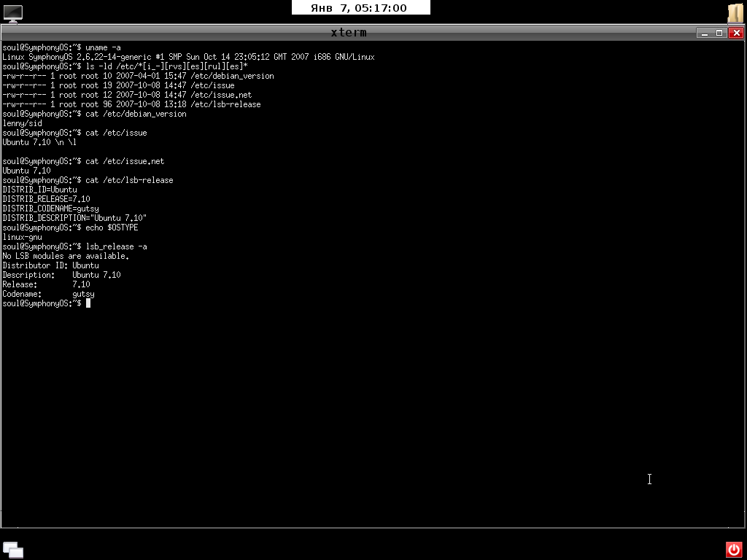Click the '/etc/issue' row dated 2007-10-08 with size 19

click(119, 86)
